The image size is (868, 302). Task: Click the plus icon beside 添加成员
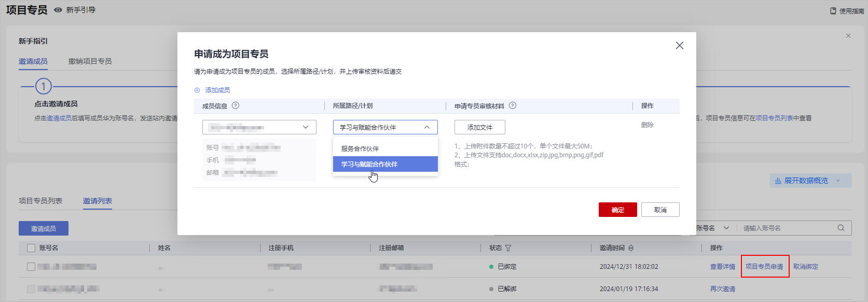[197, 90]
